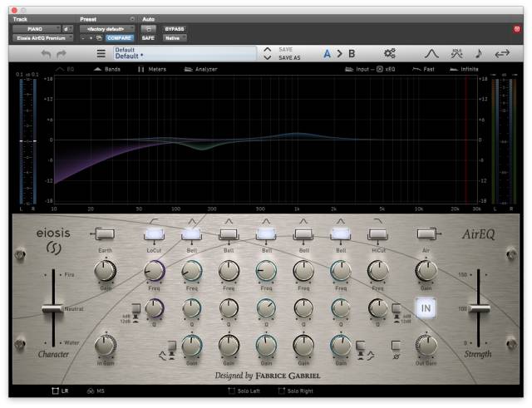Choose the Fast analyzer speed
The width and height of the screenshot is (532, 408).
pyautogui.click(x=423, y=69)
